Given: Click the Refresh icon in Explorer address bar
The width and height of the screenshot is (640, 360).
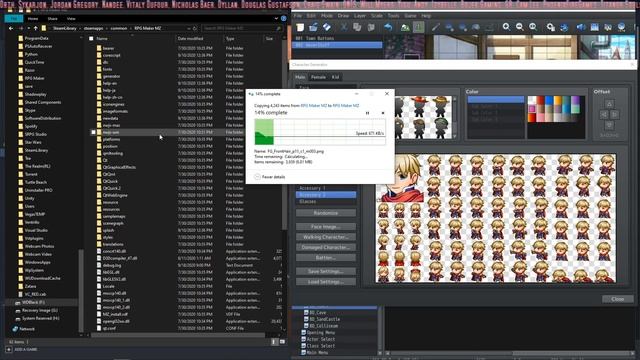Looking at the screenshot, I should (x=195, y=28).
